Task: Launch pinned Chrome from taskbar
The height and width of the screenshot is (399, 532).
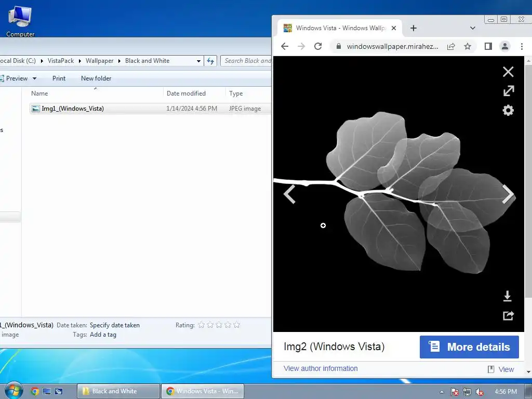Action: click(x=35, y=391)
